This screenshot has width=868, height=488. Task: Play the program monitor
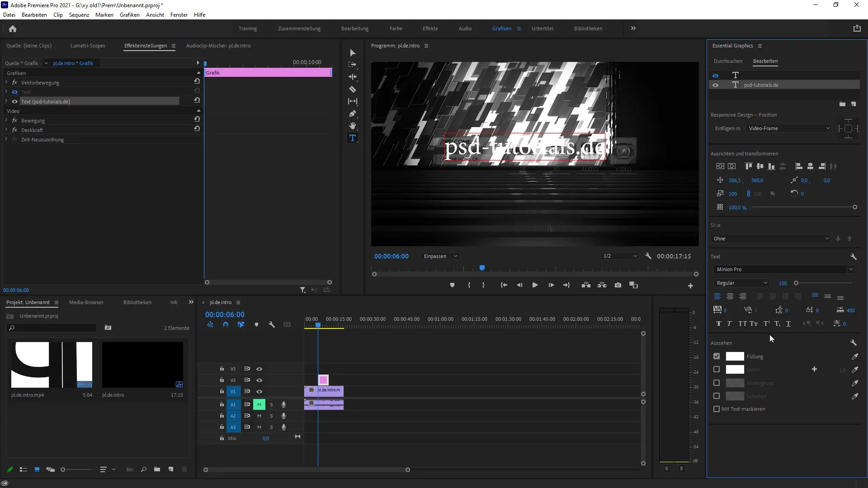pyautogui.click(x=535, y=285)
